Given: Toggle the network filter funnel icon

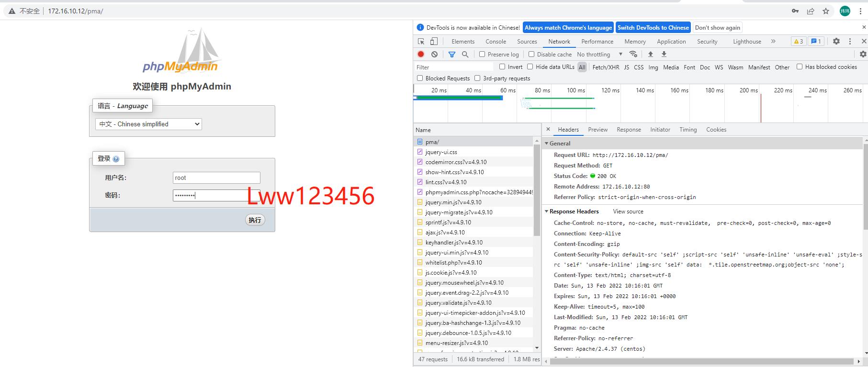Looking at the screenshot, I should coord(451,55).
